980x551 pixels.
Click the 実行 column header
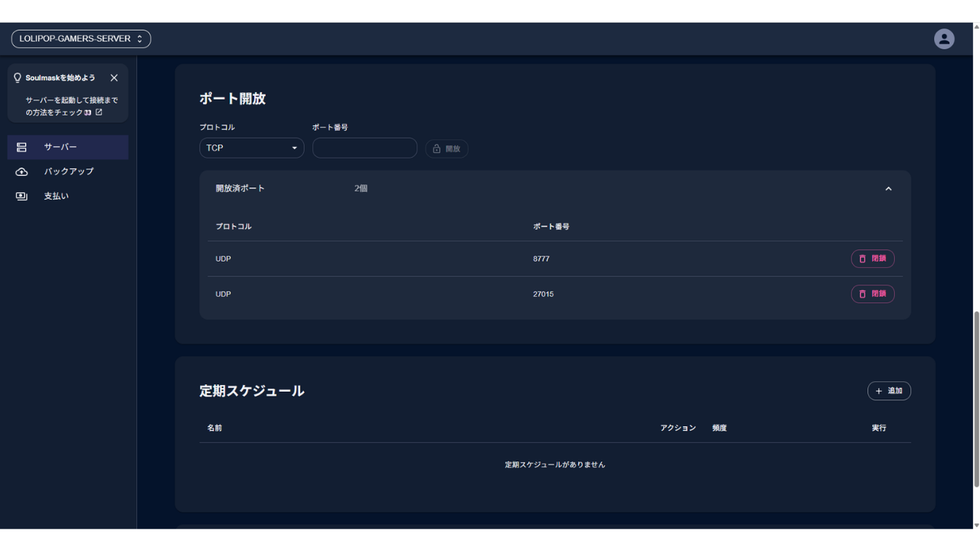pyautogui.click(x=879, y=428)
